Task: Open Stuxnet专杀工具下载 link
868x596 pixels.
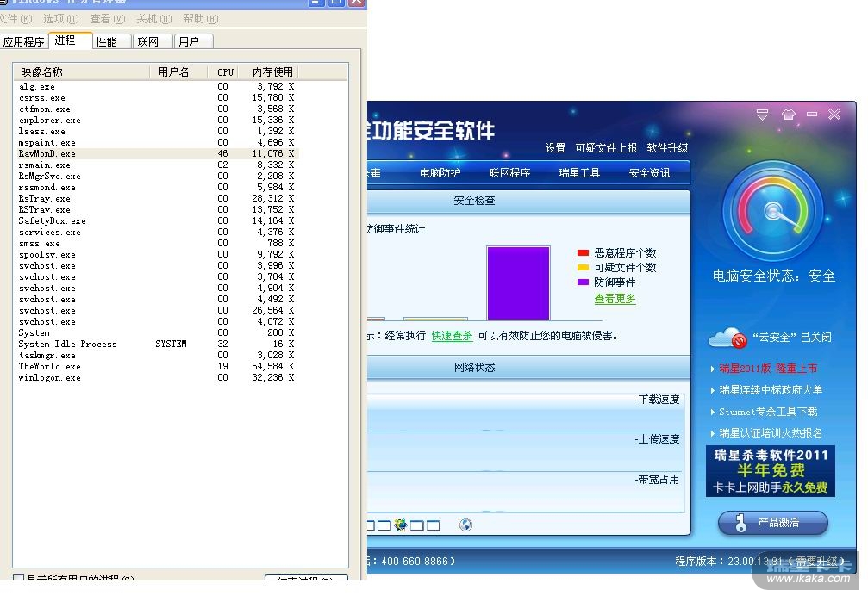Action: pyautogui.click(x=768, y=412)
